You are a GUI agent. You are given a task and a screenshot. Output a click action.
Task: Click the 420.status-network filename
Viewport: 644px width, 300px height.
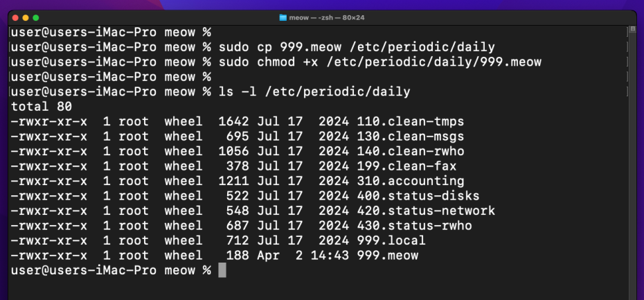point(426,211)
